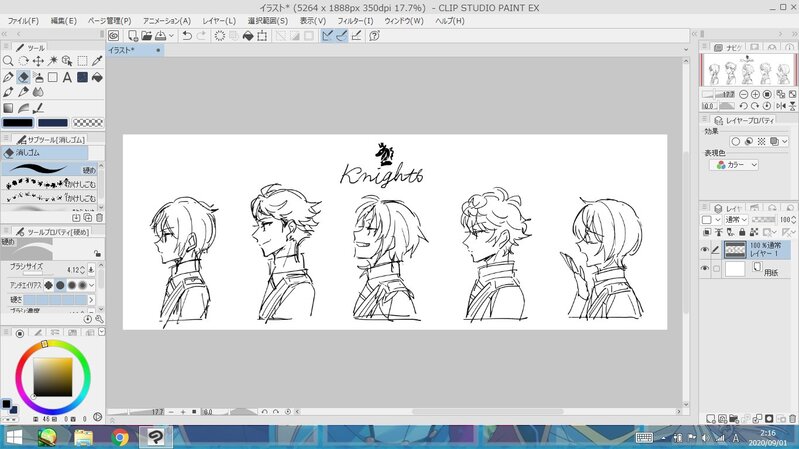Hide 用紙 paper layer eye icon
Screen dimensions: 799x449
[x=705, y=268]
